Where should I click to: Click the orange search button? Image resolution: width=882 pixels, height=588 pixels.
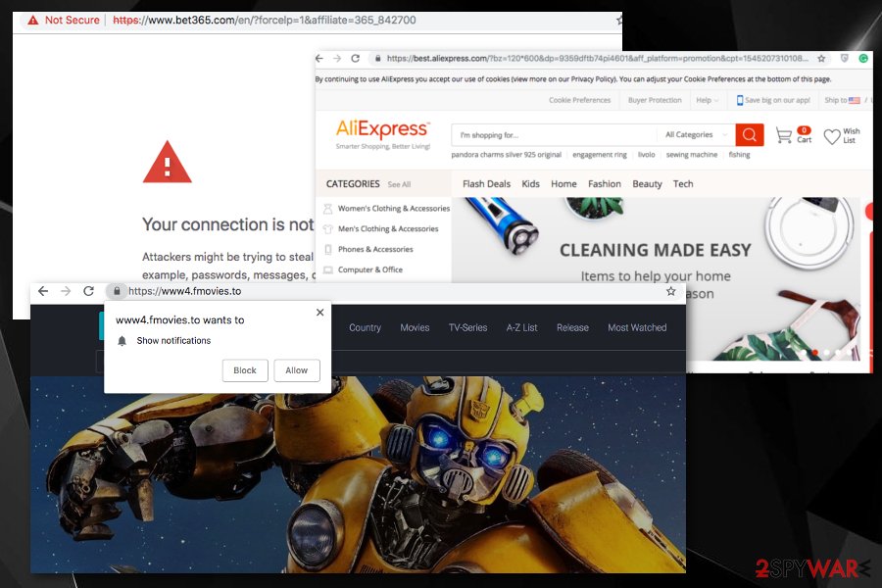[x=750, y=135]
